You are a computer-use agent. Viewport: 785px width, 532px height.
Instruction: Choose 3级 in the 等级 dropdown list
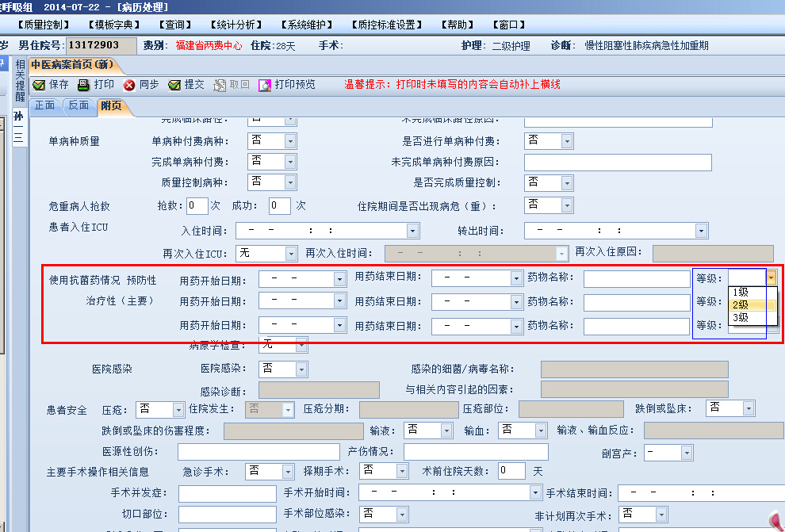coord(752,317)
